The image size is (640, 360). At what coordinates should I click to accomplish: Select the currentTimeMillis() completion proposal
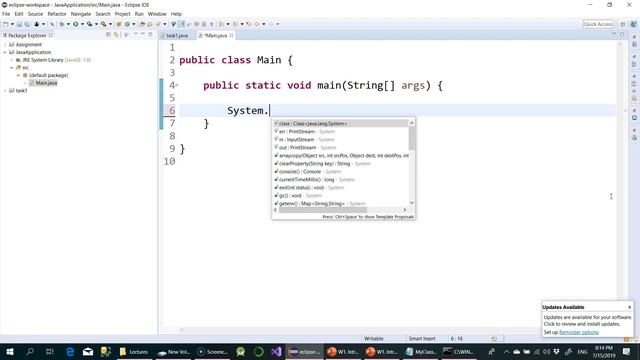click(340, 180)
